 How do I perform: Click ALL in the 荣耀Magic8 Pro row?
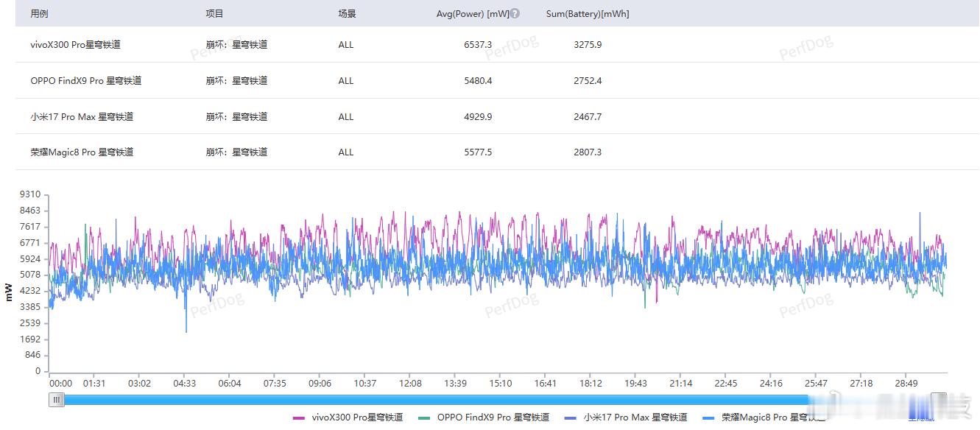point(346,152)
